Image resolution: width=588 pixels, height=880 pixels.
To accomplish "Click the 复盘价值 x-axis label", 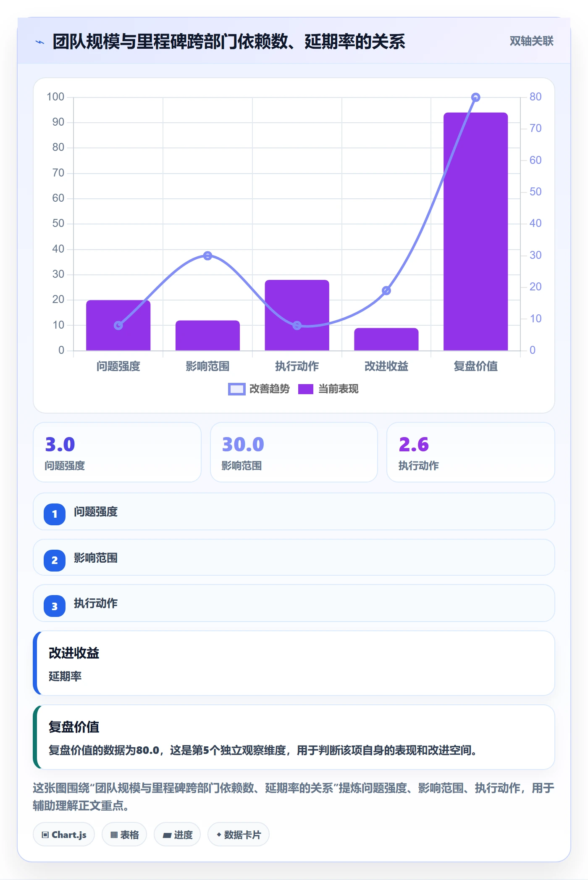I will pyautogui.click(x=475, y=366).
